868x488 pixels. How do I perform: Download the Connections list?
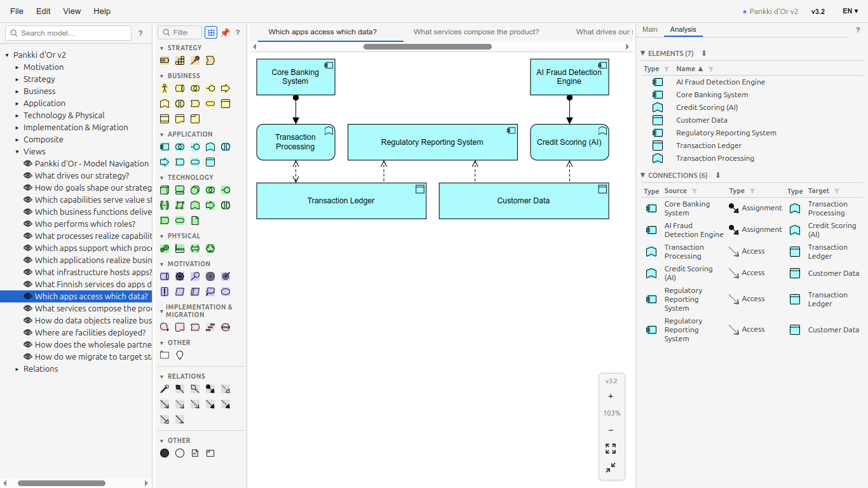tap(718, 175)
